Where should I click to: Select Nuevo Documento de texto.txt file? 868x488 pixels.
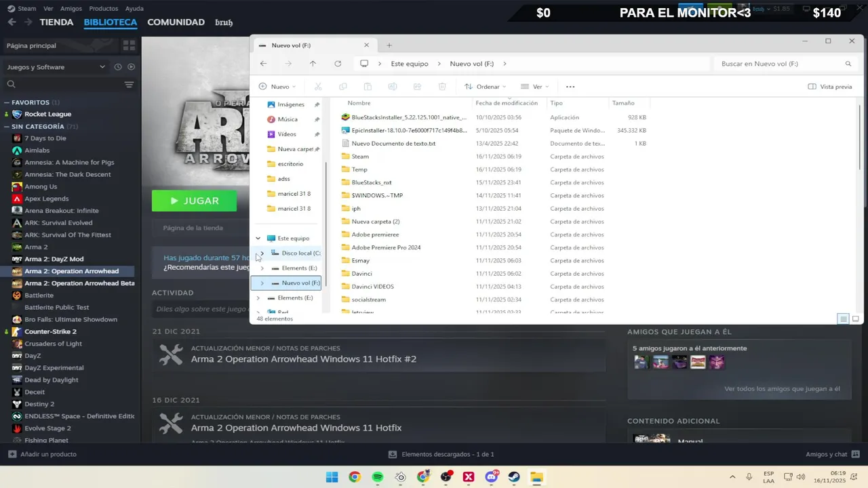[388, 144]
